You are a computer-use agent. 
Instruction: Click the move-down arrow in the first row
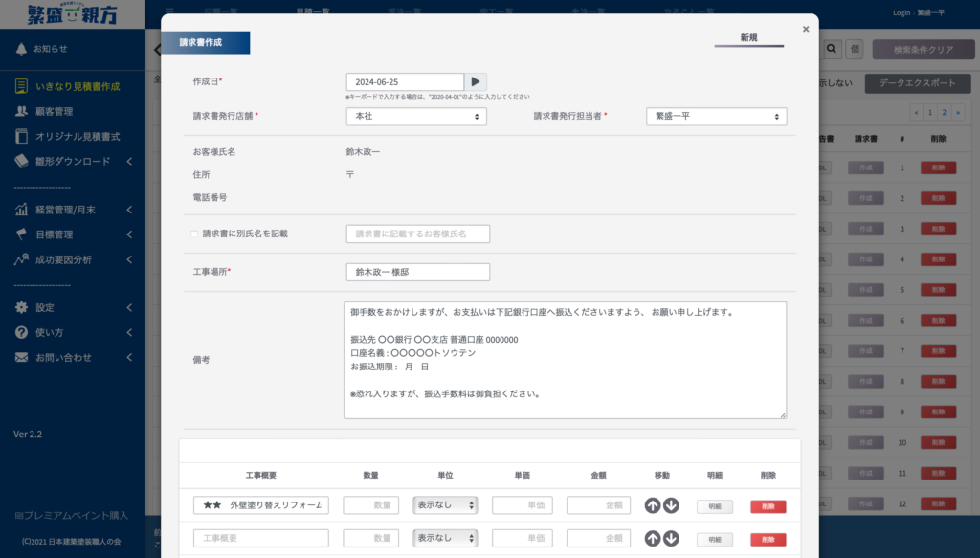[671, 505]
